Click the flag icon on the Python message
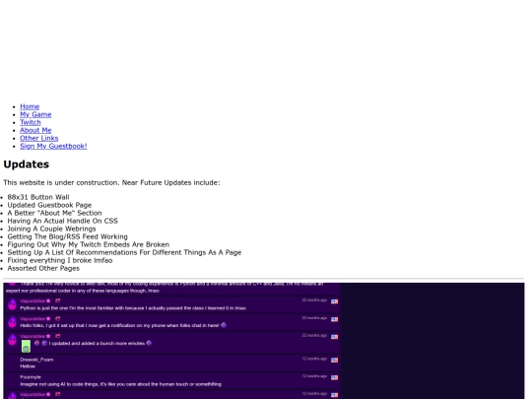Image resolution: width=532 pixels, height=399 pixels. pyautogui.click(x=335, y=301)
